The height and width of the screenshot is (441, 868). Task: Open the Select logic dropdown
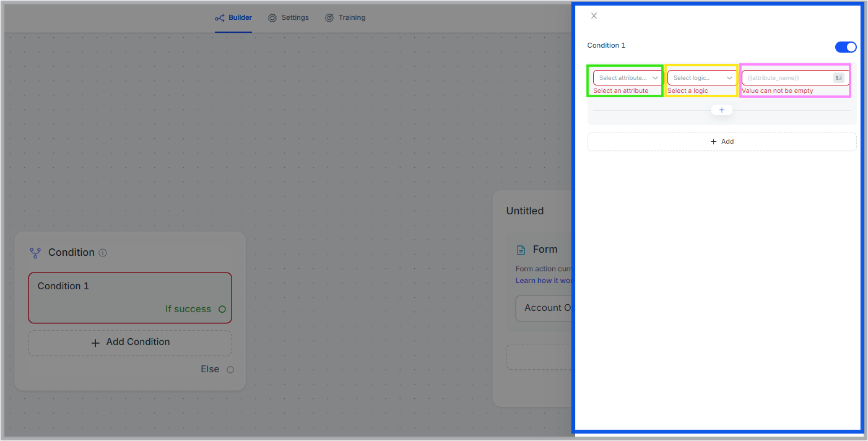(702, 78)
